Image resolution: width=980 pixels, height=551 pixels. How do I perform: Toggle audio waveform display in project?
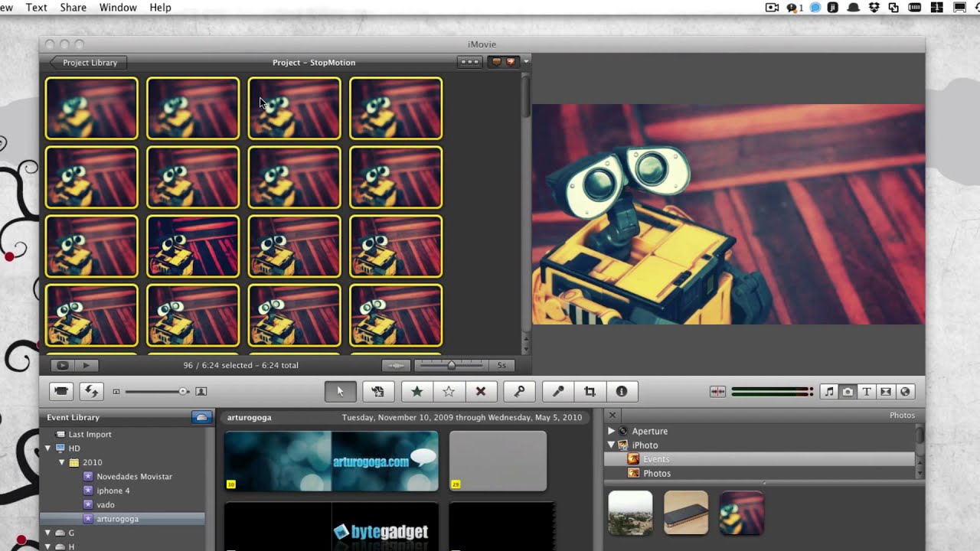(396, 365)
